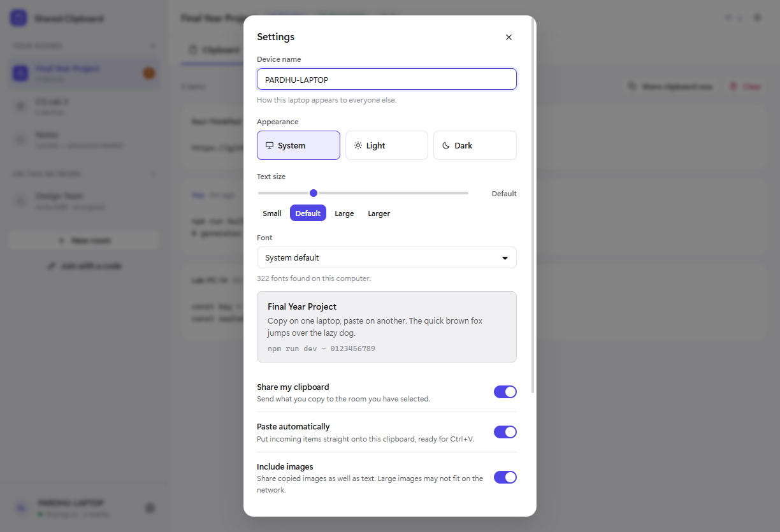Click the Text size slider thumb
Image resolution: width=780 pixels, height=532 pixels.
(313, 193)
